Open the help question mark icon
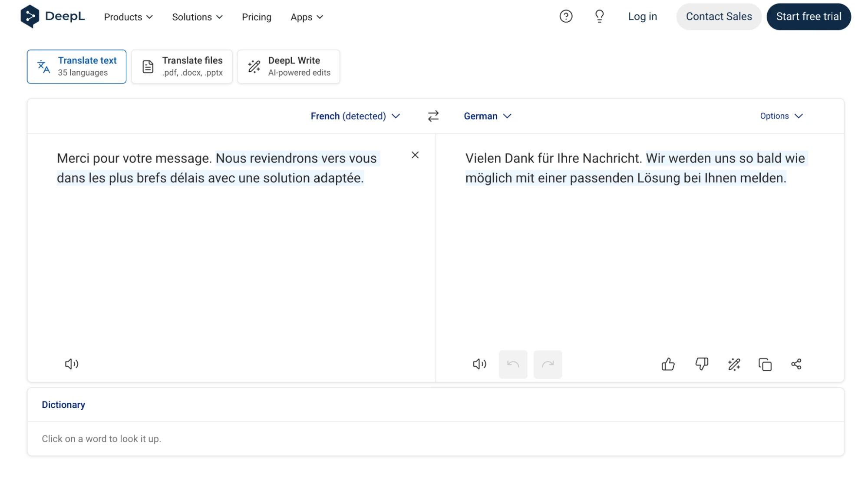 click(x=565, y=17)
